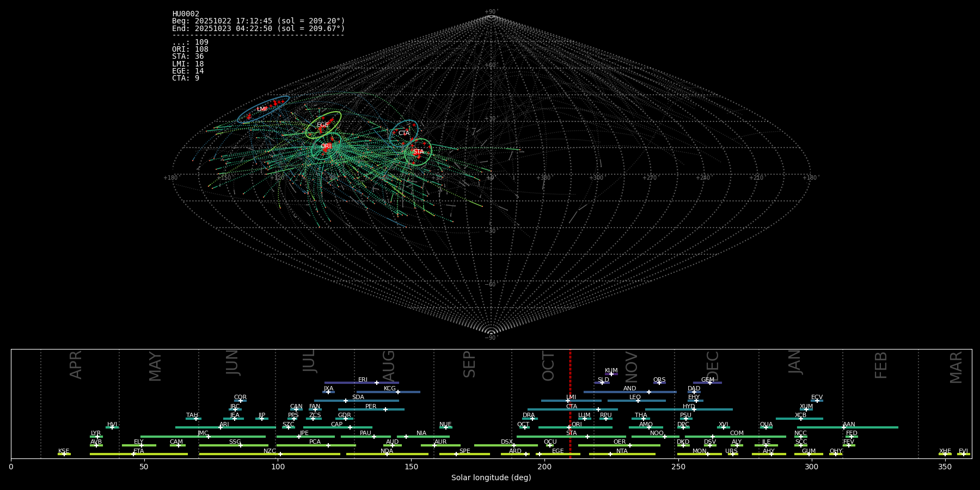Click the DRA shower label in timeline

(x=529, y=415)
